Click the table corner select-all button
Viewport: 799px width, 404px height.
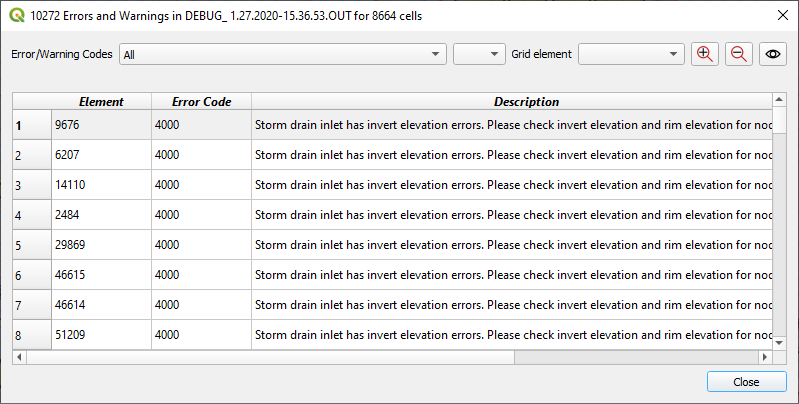pos(32,101)
